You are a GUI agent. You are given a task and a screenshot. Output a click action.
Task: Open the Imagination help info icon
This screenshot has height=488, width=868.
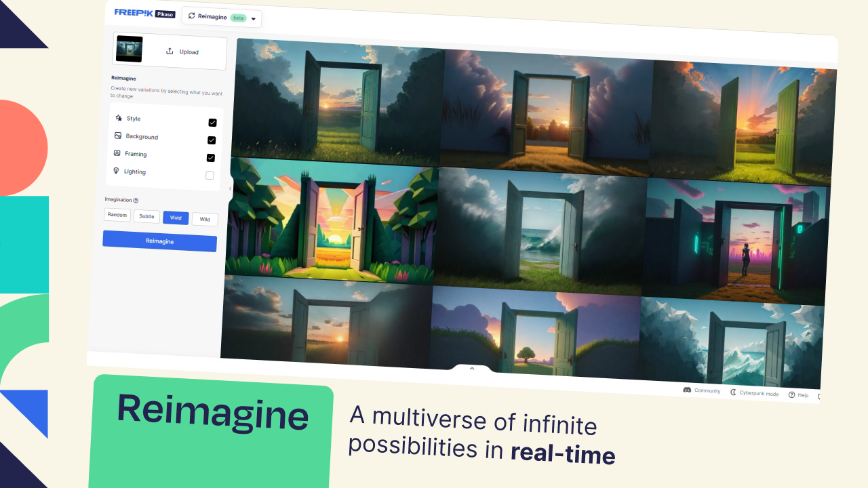click(x=136, y=201)
